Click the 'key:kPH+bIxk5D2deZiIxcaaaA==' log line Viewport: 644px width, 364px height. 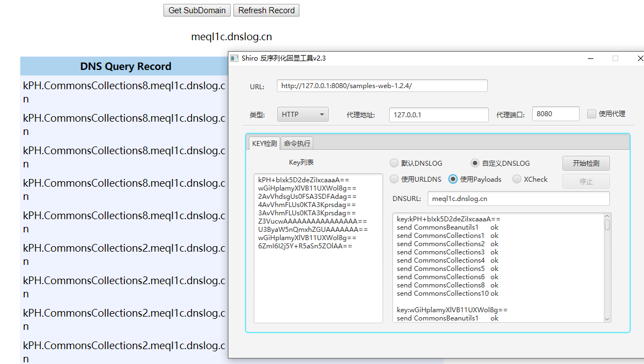(449, 219)
